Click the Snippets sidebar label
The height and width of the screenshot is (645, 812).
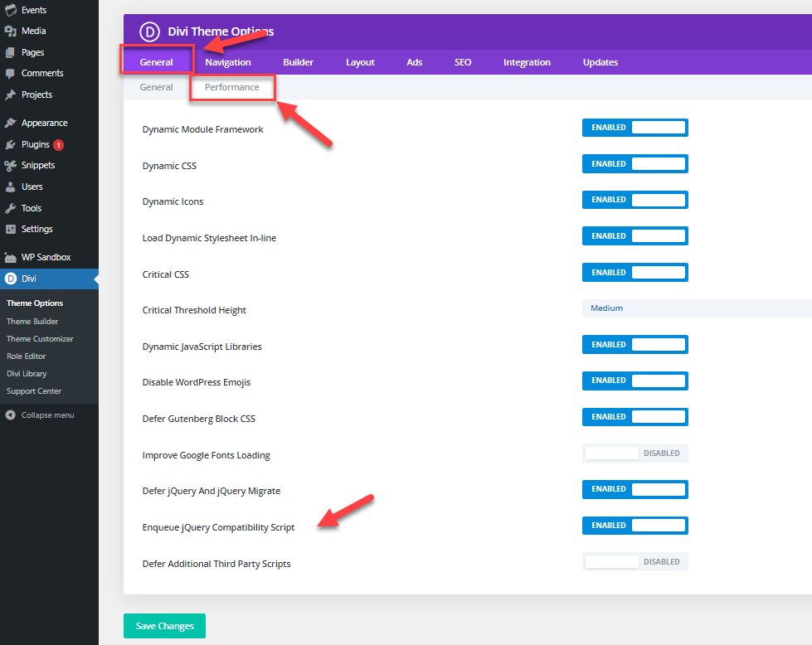(38, 165)
